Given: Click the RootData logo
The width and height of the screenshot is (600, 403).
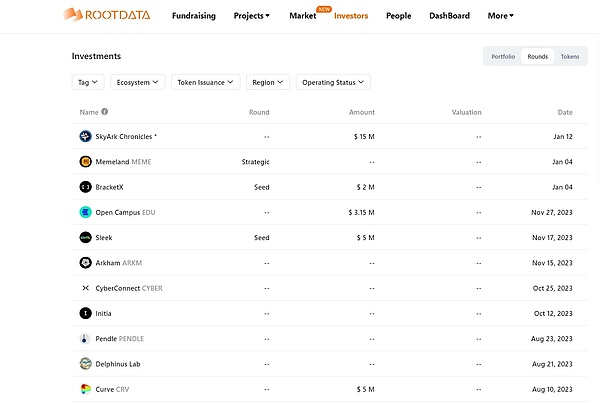Looking at the screenshot, I should (108, 16).
